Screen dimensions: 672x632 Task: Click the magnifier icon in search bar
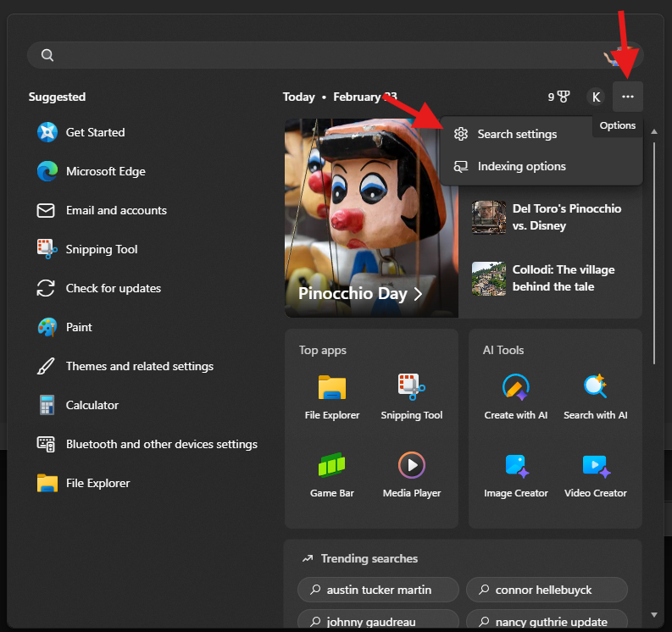point(47,55)
